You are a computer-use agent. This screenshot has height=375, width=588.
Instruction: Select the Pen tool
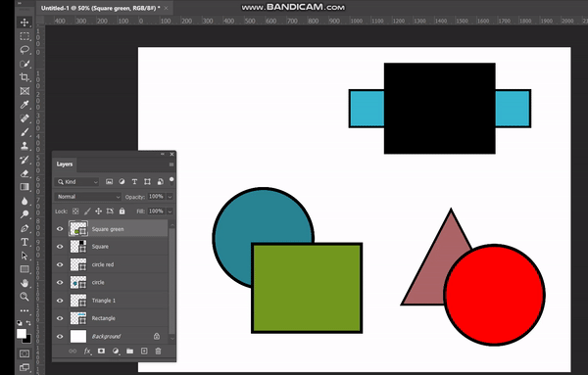(24, 228)
